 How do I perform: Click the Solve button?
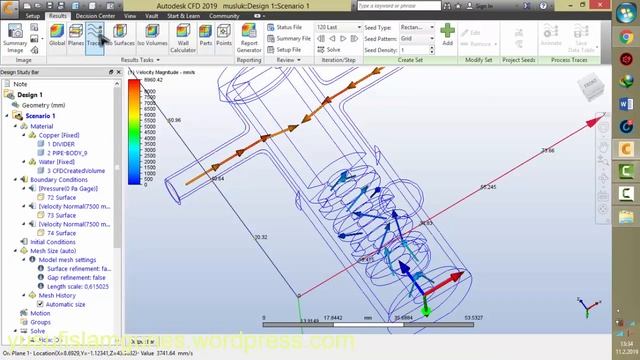point(329,49)
